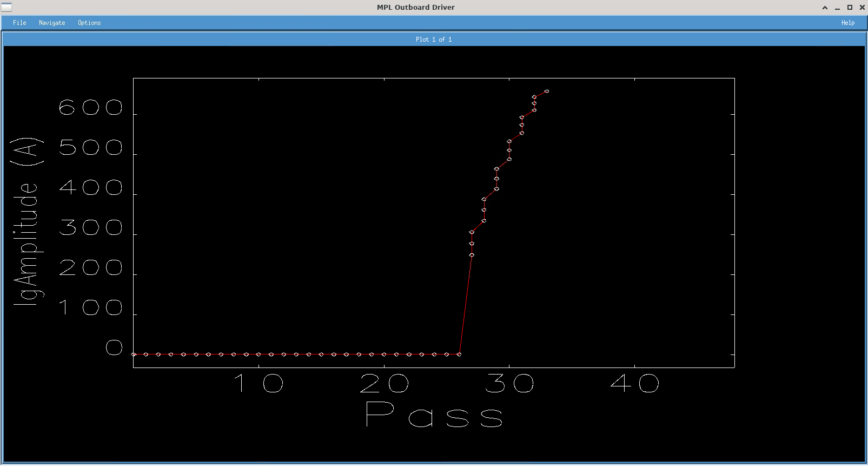Click the "lgAmplitude (A)" y-axis title

pyautogui.click(x=26, y=222)
